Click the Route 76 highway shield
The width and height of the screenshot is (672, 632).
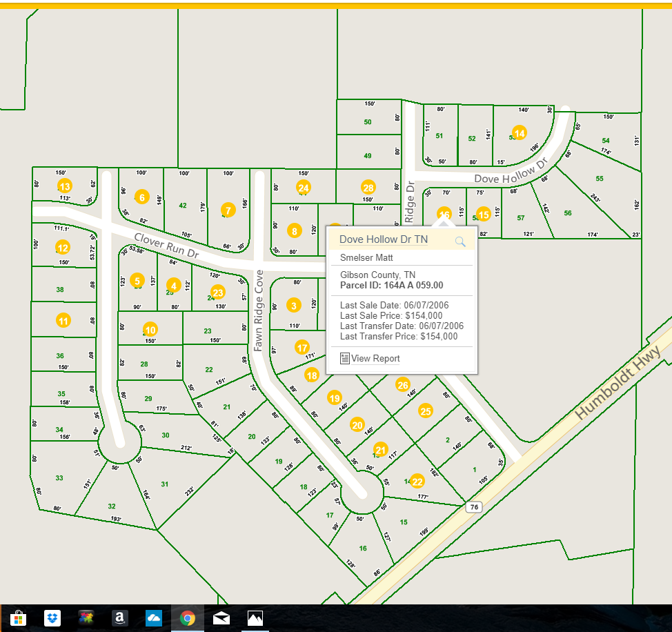pyautogui.click(x=475, y=507)
